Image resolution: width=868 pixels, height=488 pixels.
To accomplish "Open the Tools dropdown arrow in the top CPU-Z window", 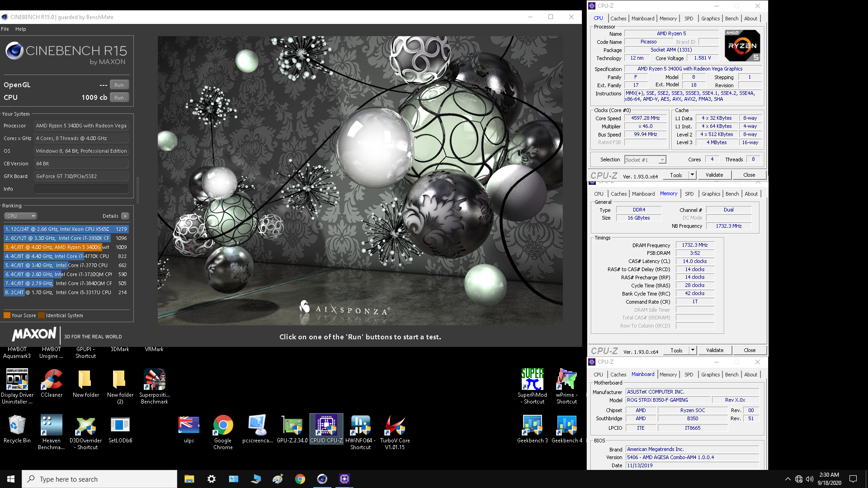I will coord(692,175).
